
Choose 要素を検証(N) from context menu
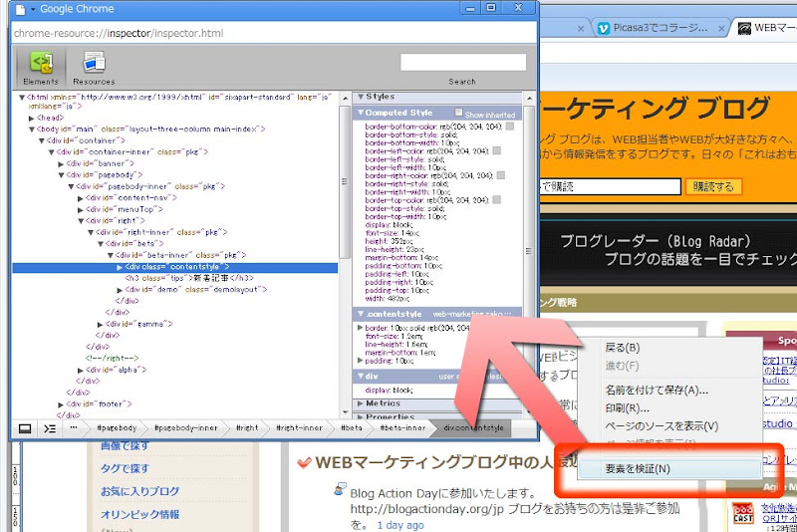[x=668, y=469]
